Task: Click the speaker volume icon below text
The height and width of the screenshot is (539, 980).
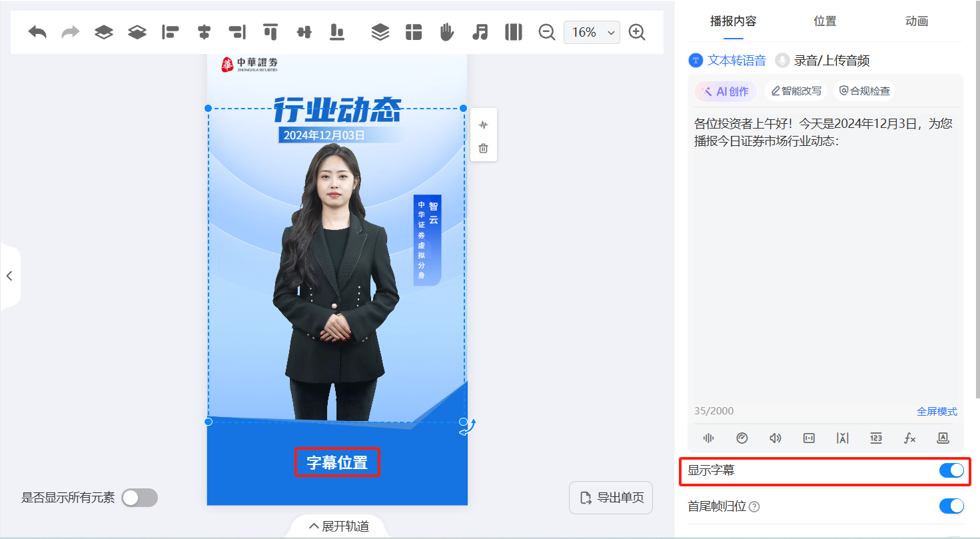Action: pyautogui.click(x=775, y=438)
